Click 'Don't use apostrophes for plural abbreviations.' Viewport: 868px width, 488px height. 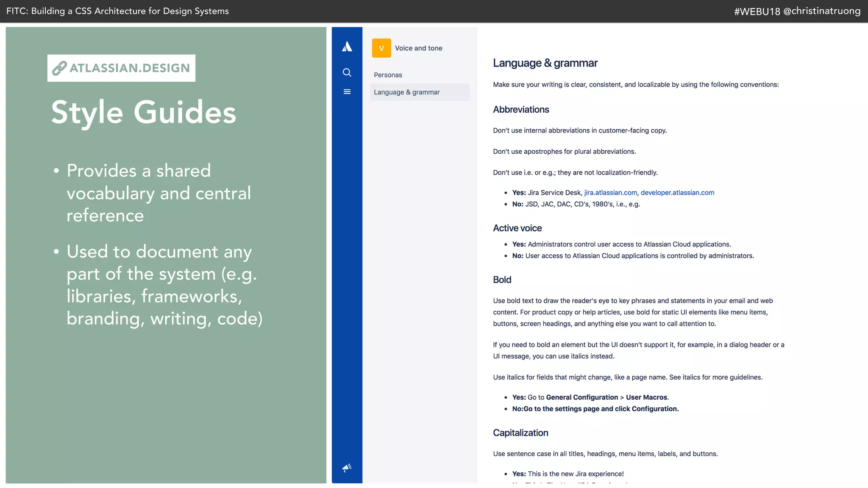tap(564, 152)
